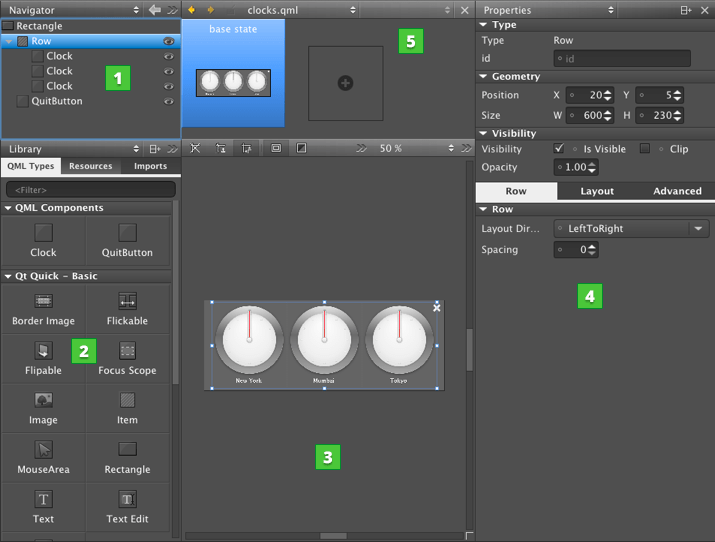This screenshot has height=542, width=715.
Task: Collapse the Geometry section
Action: tap(483, 77)
